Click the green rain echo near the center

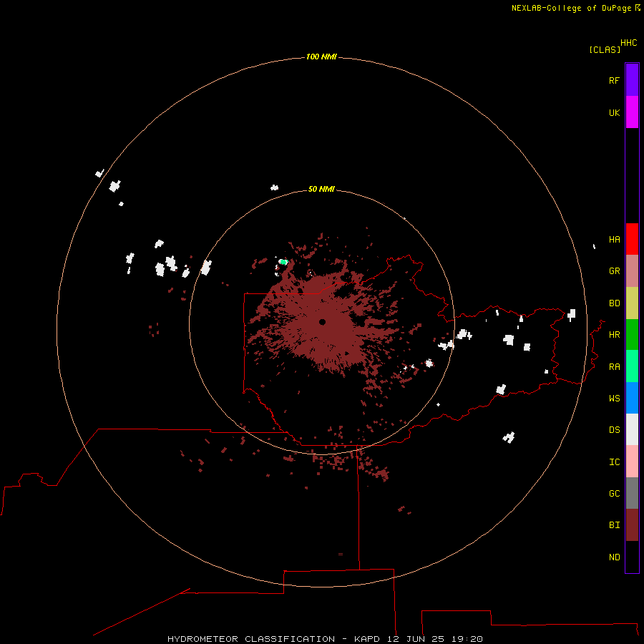(283, 262)
